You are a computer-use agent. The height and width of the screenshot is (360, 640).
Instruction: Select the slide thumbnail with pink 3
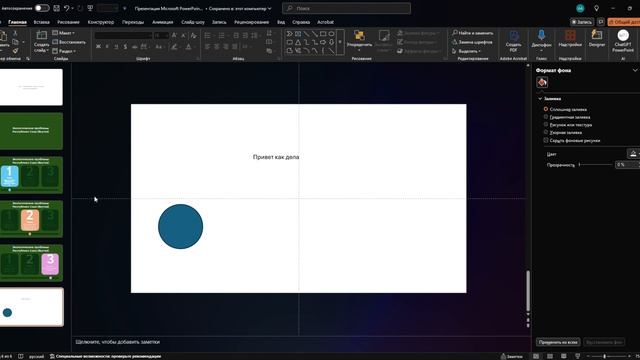(x=31, y=263)
